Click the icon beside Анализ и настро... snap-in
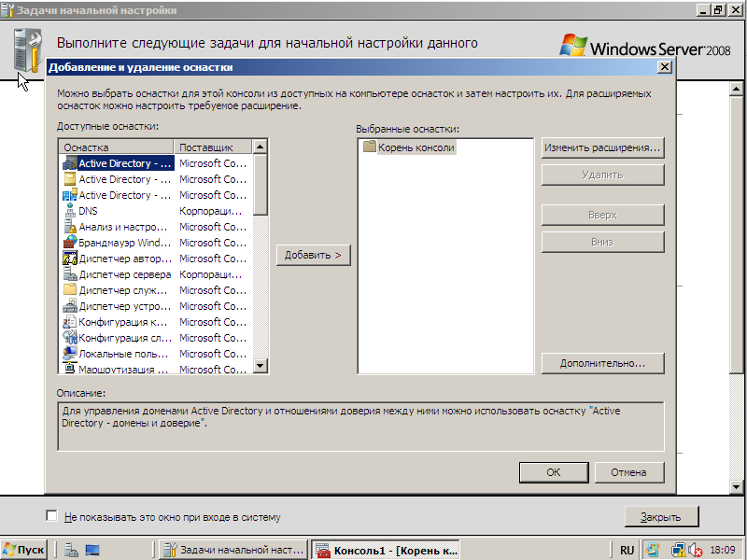 pos(69,227)
